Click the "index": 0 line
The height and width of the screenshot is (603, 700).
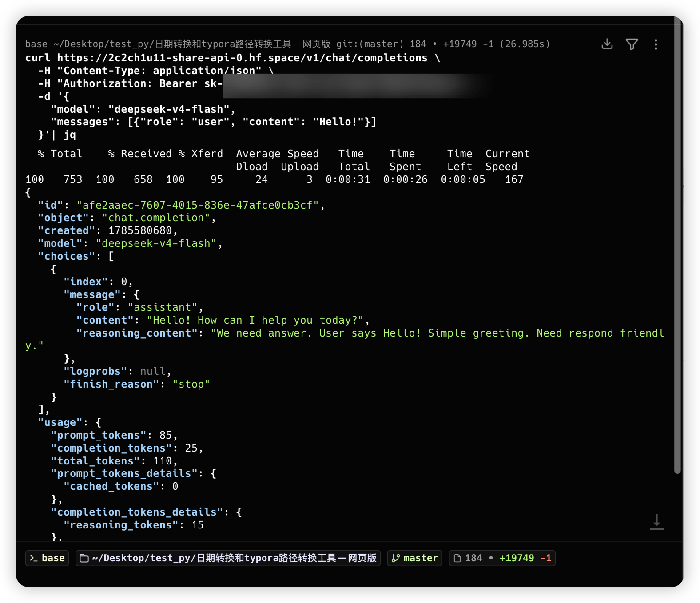98,282
